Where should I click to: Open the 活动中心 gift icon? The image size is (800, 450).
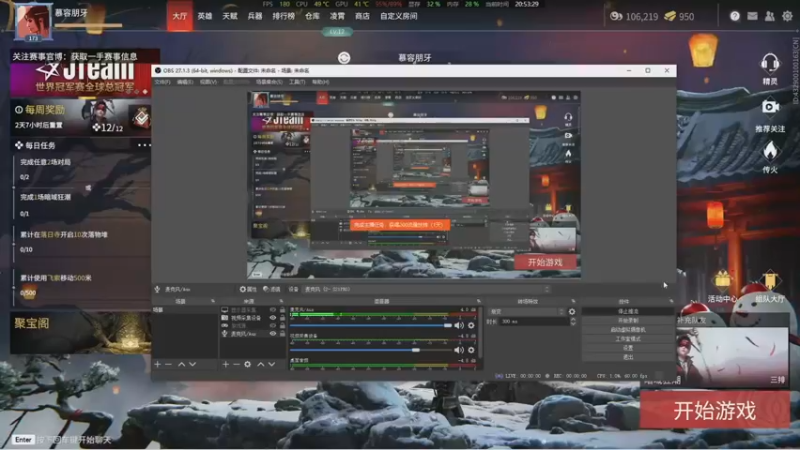722,281
